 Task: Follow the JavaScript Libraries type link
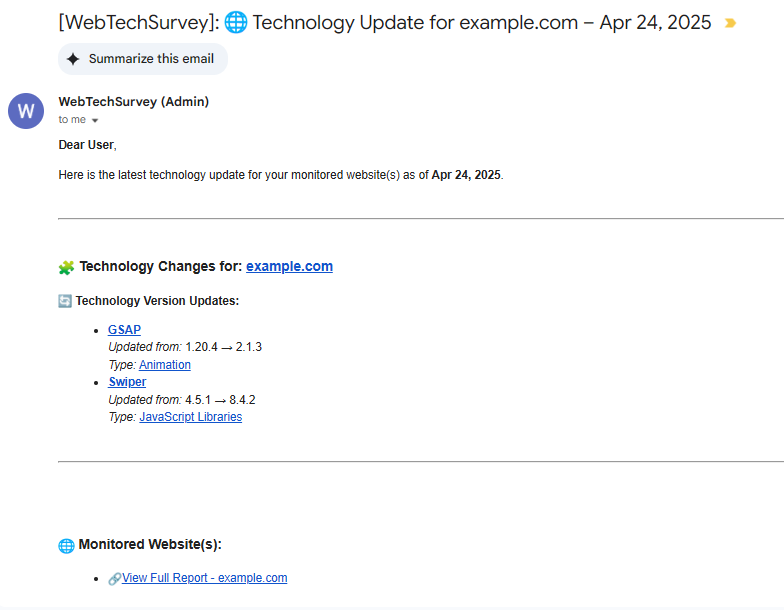[x=190, y=417]
